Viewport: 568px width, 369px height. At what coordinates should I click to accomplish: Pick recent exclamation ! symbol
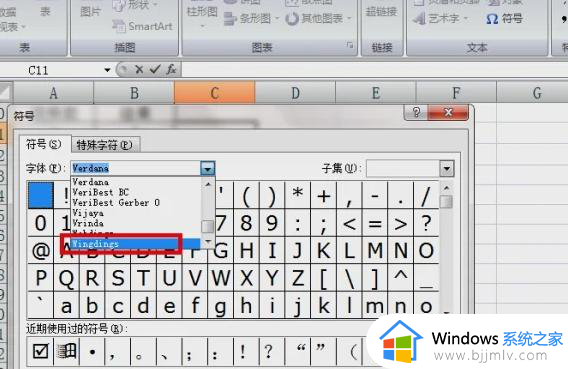(242, 351)
